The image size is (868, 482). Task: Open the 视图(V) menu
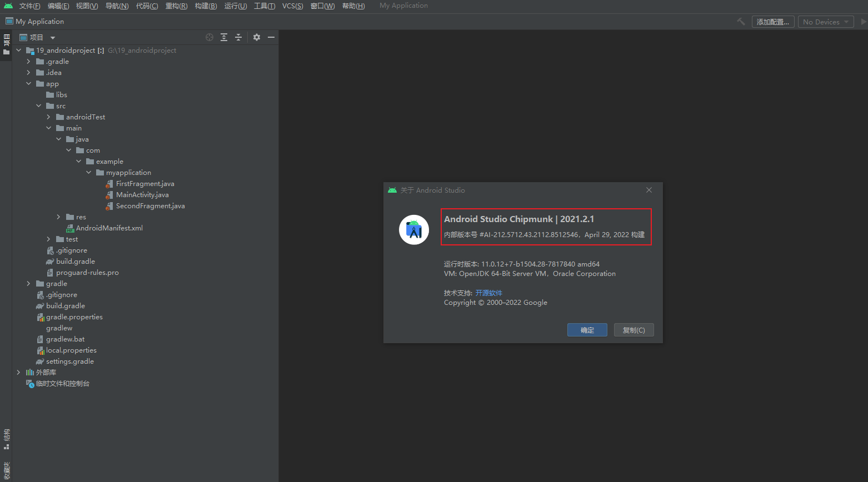[x=87, y=6]
